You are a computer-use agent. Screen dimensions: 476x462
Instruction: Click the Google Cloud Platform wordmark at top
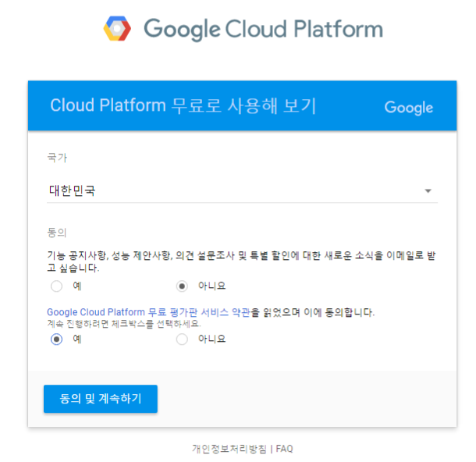tap(263, 30)
